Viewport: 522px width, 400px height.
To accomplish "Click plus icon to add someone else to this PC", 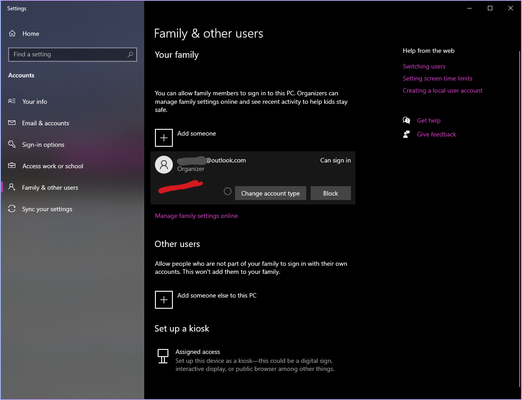I will coord(164,300).
